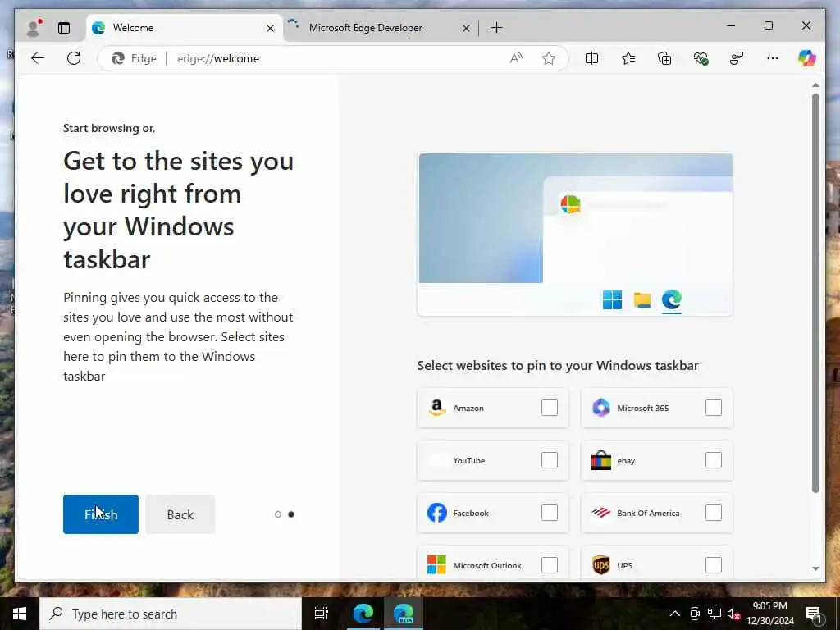
Task: Open Split screen icon in toolbar
Action: click(591, 58)
